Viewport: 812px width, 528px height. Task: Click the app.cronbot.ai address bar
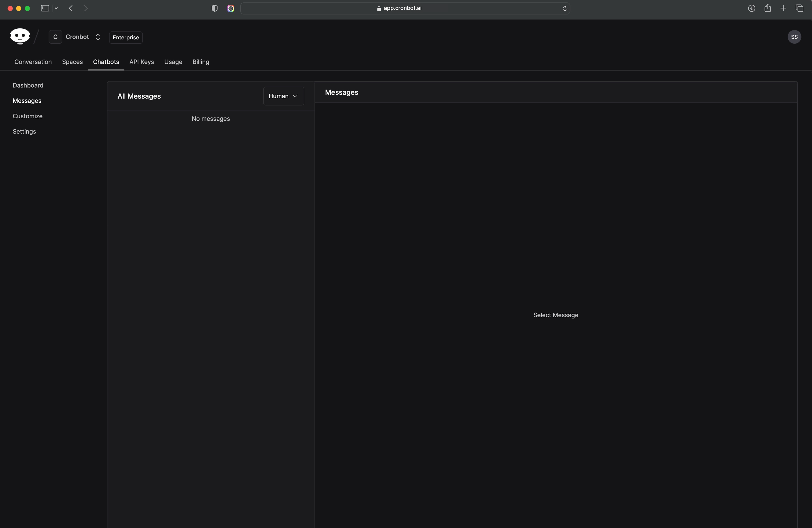tap(403, 8)
